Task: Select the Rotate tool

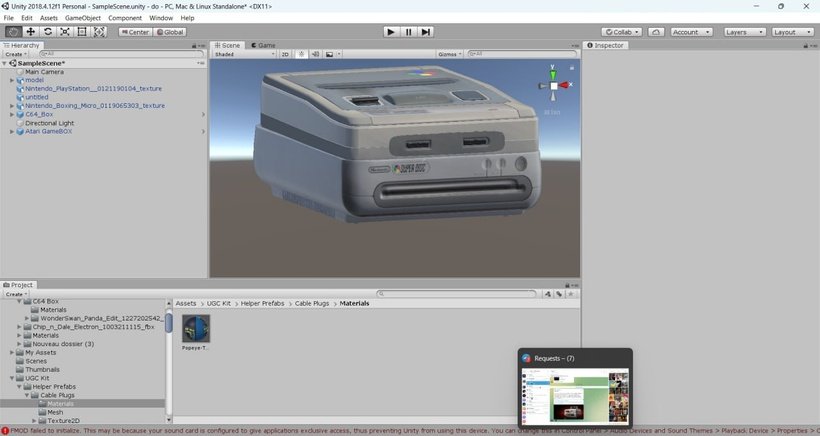Action: [48, 32]
